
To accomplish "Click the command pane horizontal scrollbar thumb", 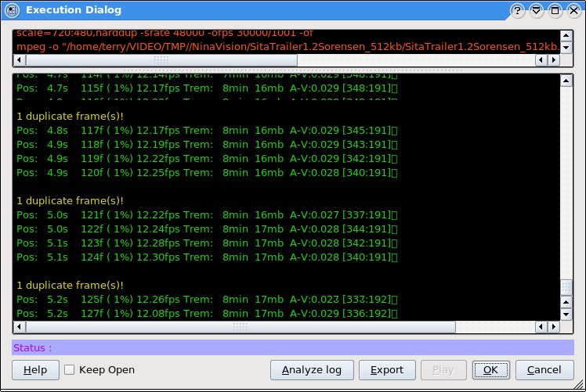I will click(x=161, y=59).
